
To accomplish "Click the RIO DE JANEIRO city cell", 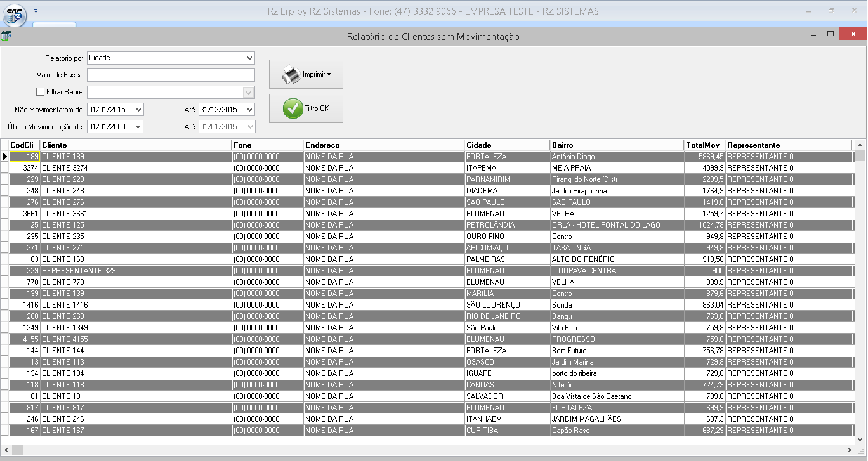I will pyautogui.click(x=507, y=316).
